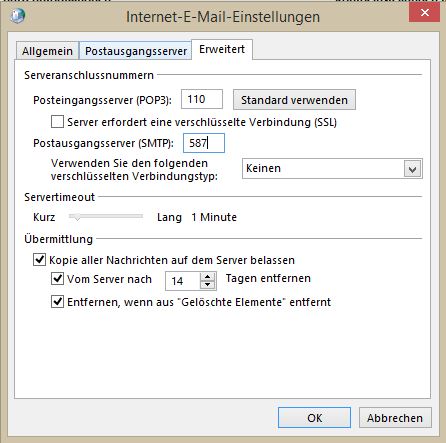Uncheck Kopie aller Nachrichten auf dem Server belassen
The height and width of the screenshot is (443, 446).
click(x=39, y=259)
